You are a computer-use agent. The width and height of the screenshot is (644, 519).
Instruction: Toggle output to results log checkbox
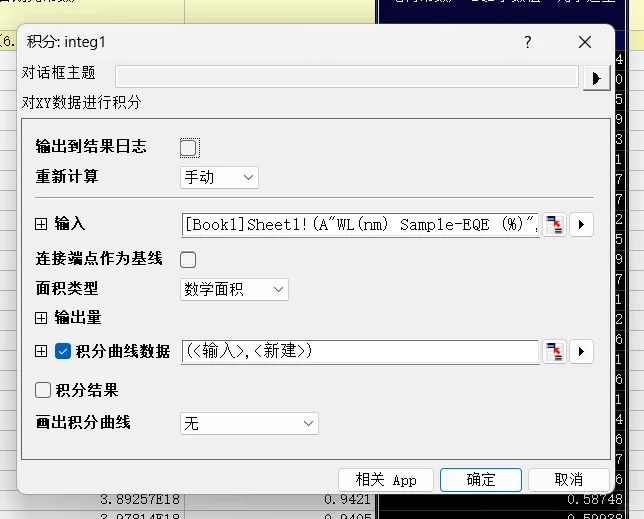tap(189, 148)
